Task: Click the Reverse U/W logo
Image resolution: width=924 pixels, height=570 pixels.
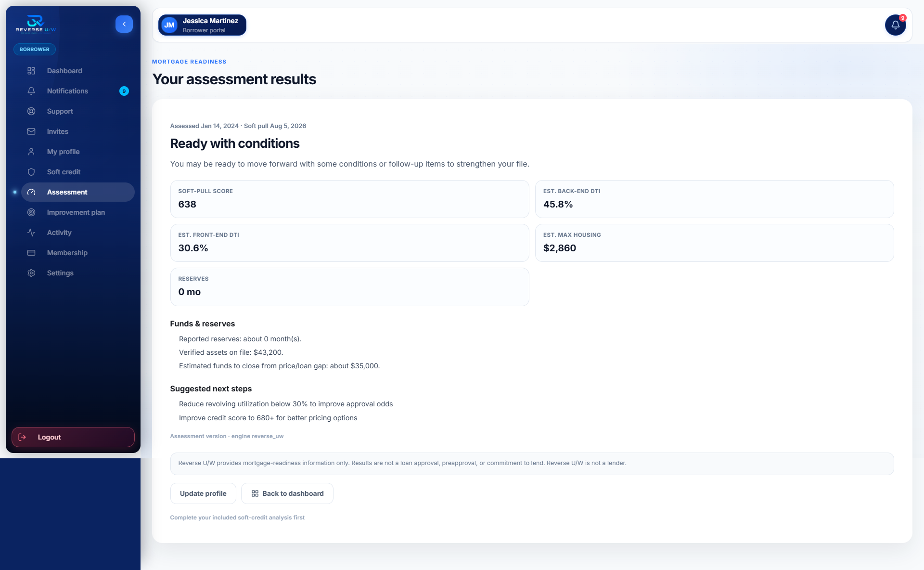Action: tap(36, 24)
